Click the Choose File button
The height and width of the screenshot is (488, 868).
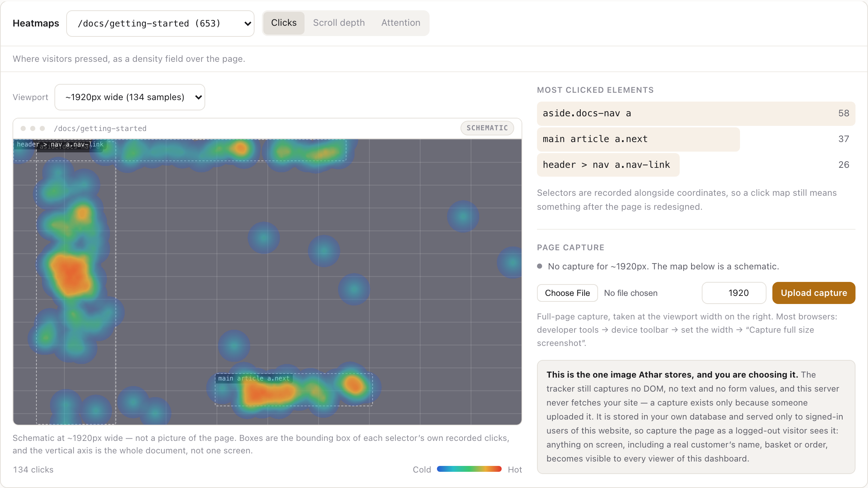(567, 293)
